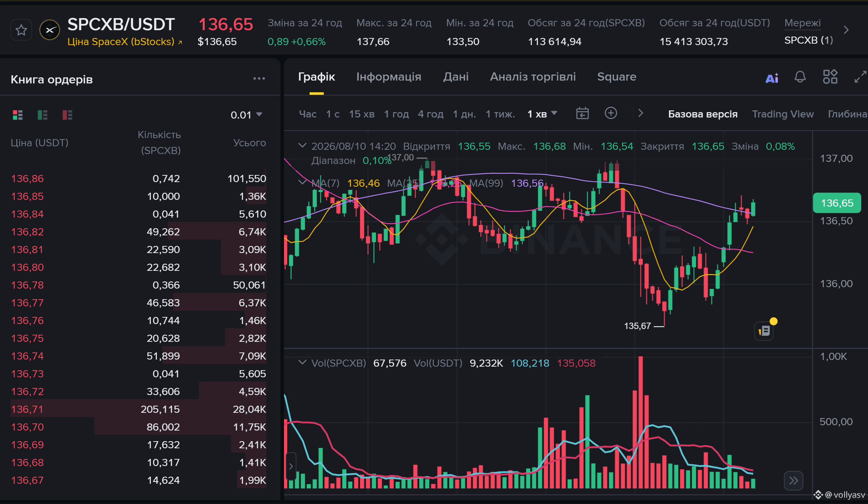
Task: Click the 86,002 quantity cell
Action: click(x=163, y=427)
